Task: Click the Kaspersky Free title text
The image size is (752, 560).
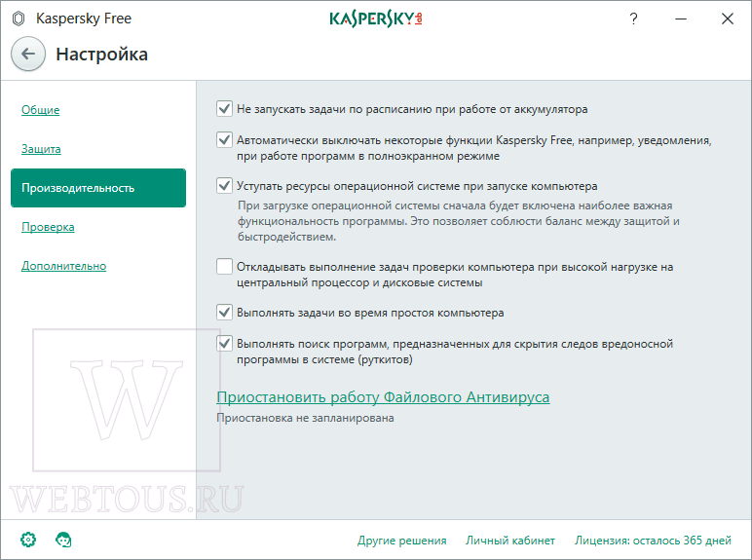Action: pos(84,19)
